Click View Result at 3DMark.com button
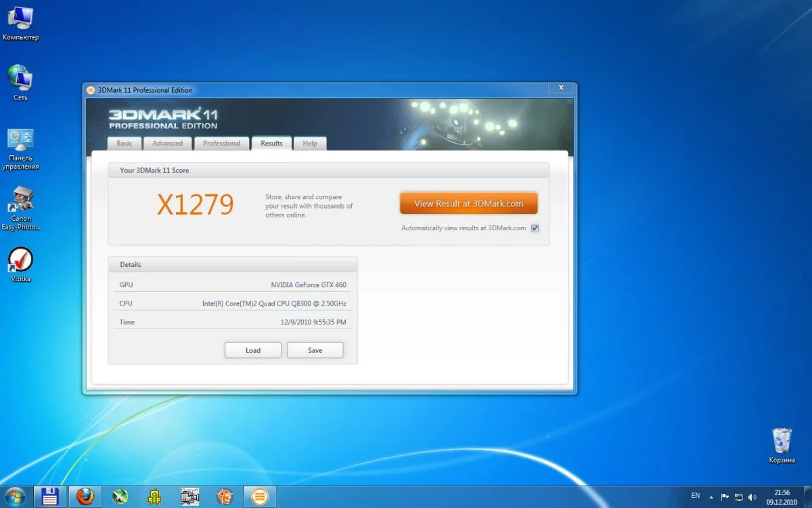 [469, 203]
